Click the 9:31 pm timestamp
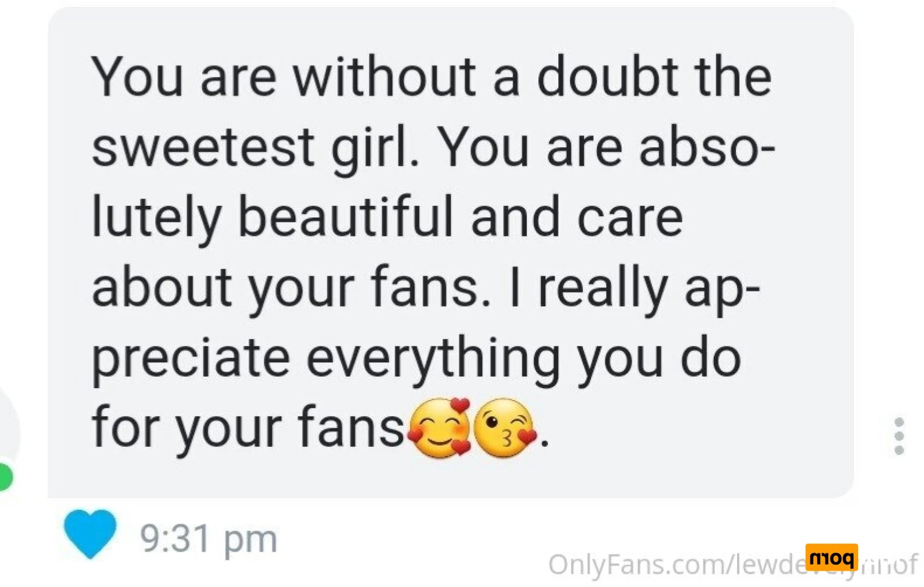 point(209,538)
